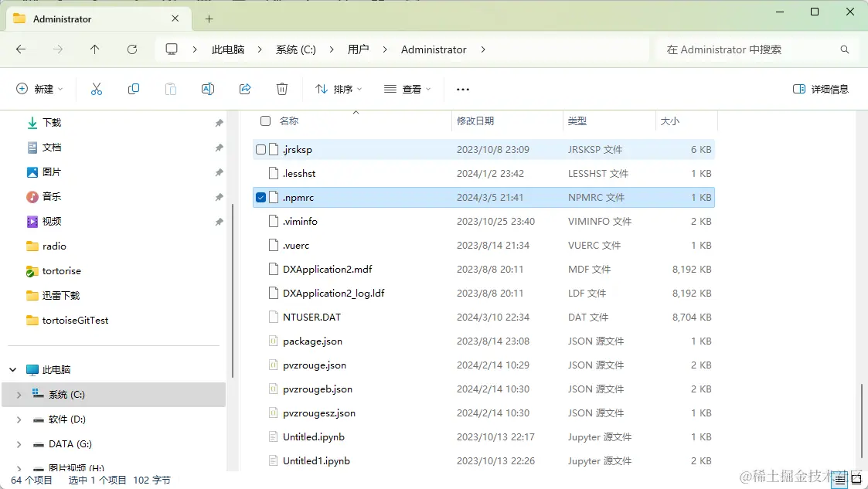Switch to large thumbnails view icon
Screen dimensions: 868x489
tap(856, 480)
